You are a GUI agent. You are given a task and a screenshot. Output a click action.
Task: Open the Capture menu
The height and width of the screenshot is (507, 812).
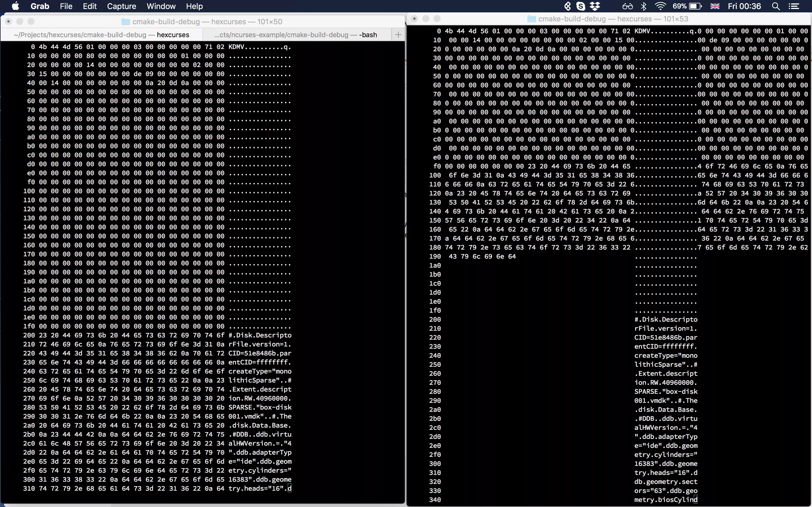click(x=122, y=6)
